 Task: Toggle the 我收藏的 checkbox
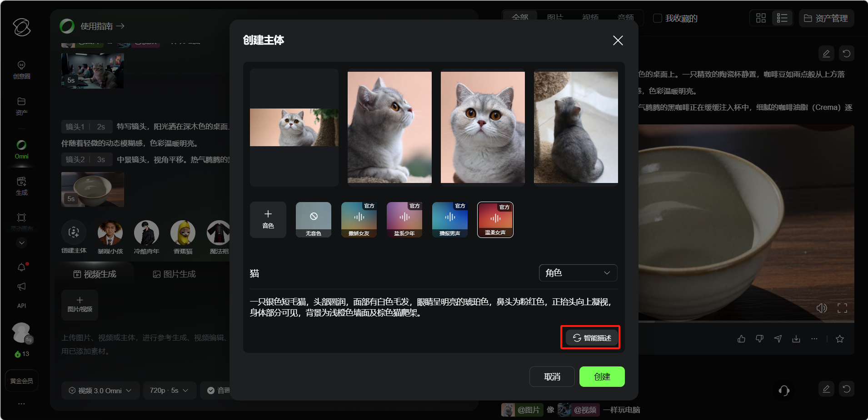click(x=657, y=18)
